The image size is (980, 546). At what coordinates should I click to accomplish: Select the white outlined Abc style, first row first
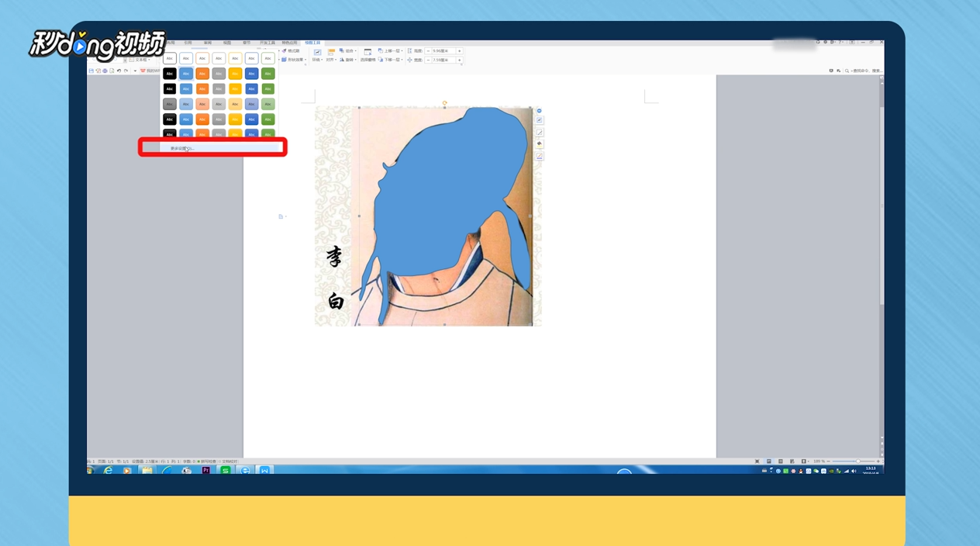click(170, 58)
